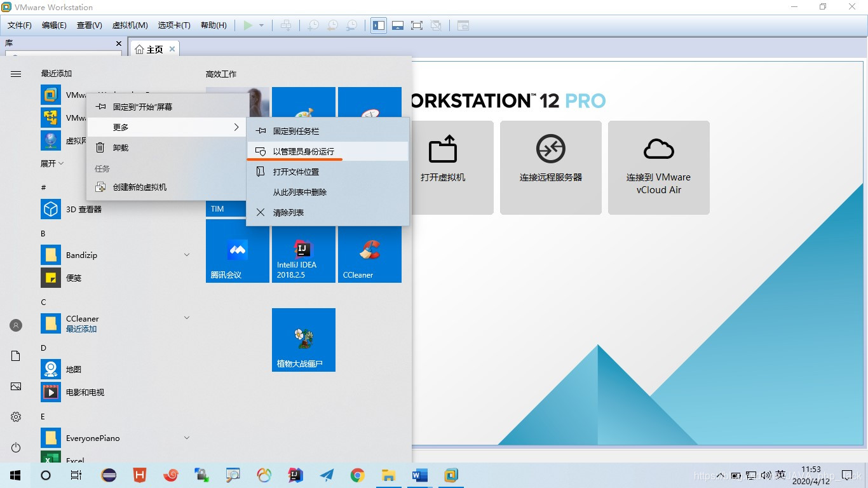This screenshot has height=488, width=868.
Task: Open the 文件(F) menu
Action: coord(20,25)
